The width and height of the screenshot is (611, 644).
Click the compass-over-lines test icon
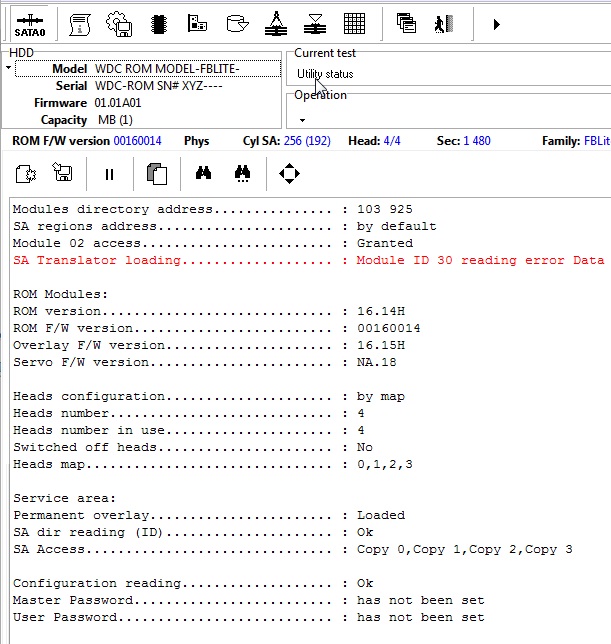pos(276,23)
